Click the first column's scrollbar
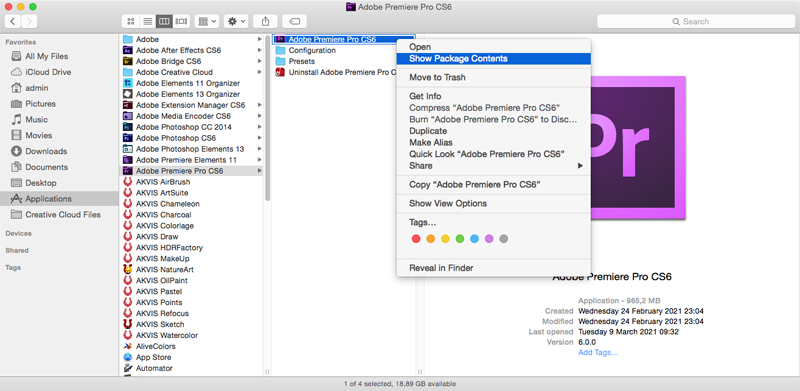Image resolution: width=800 pixels, height=391 pixels. click(x=267, y=118)
